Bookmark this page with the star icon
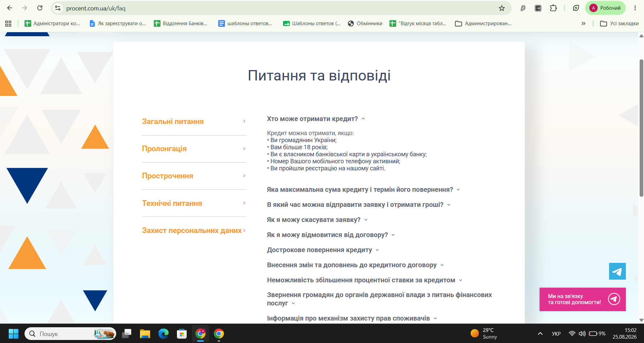 (x=502, y=8)
